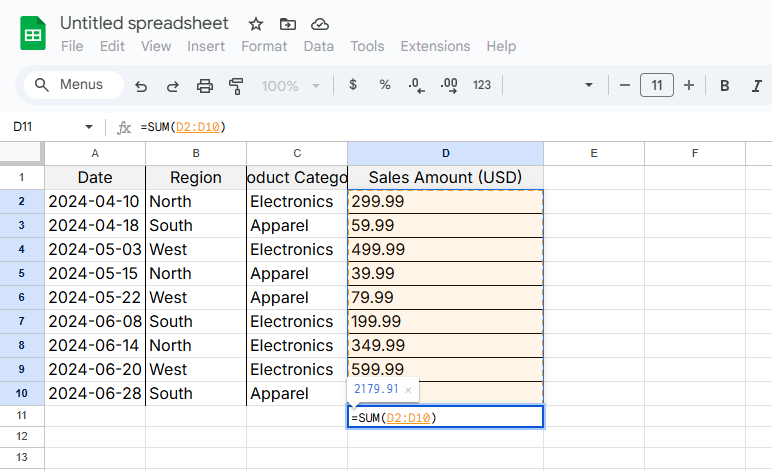Increase font size with plus button
772x471 pixels.
coord(689,86)
